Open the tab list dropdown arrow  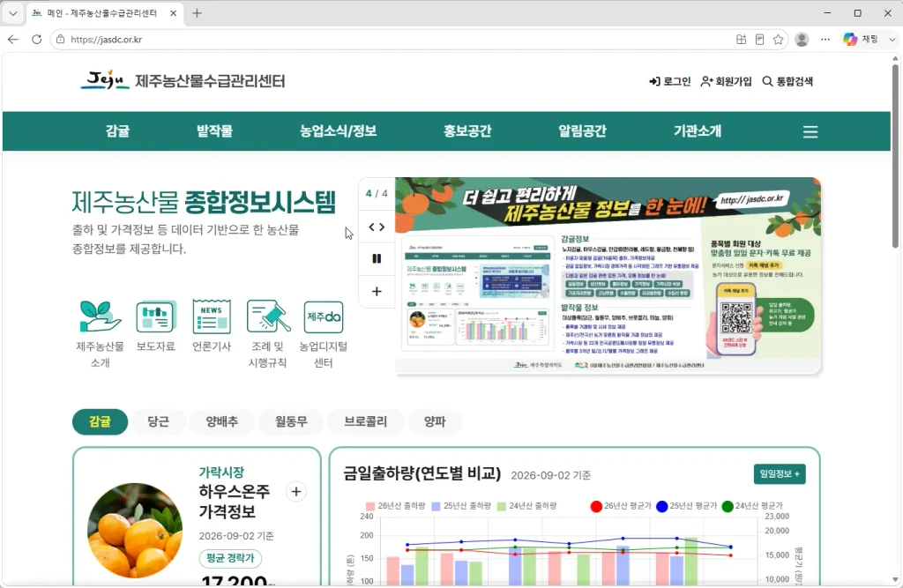click(x=12, y=12)
